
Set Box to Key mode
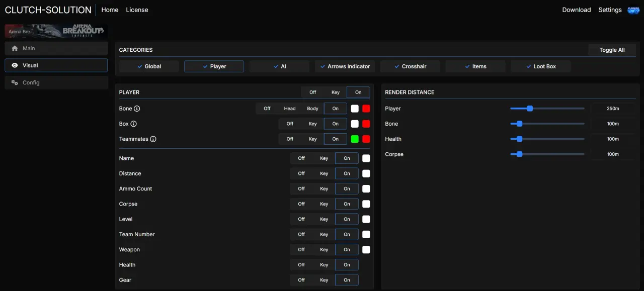pyautogui.click(x=313, y=124)
